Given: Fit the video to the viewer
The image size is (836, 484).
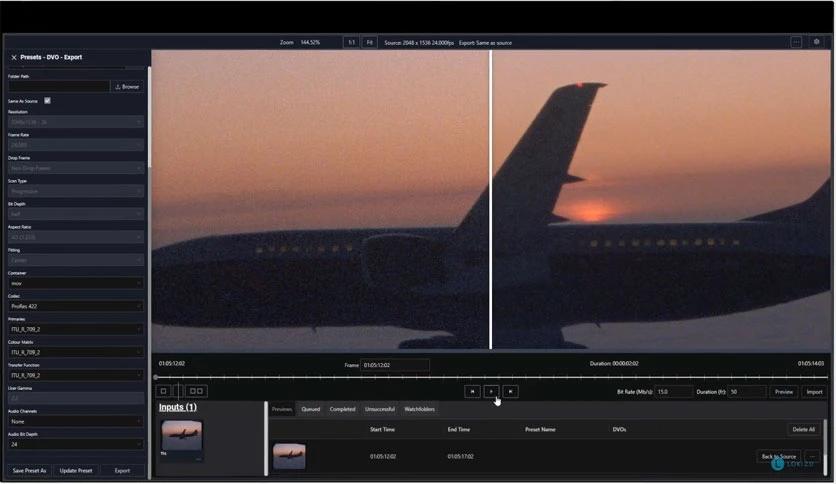Looking at the screenshot, I should (x=369, y=42).
